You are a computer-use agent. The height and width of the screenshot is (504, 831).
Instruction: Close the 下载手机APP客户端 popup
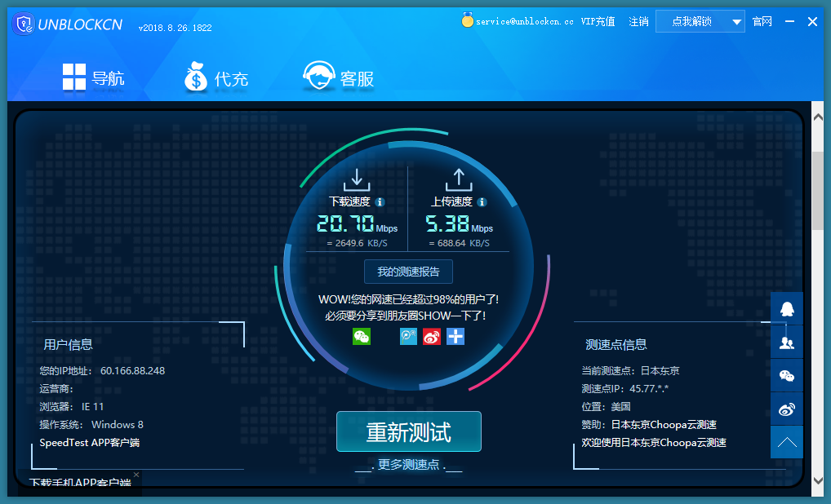pyautogui.click(x=136, y=475)
